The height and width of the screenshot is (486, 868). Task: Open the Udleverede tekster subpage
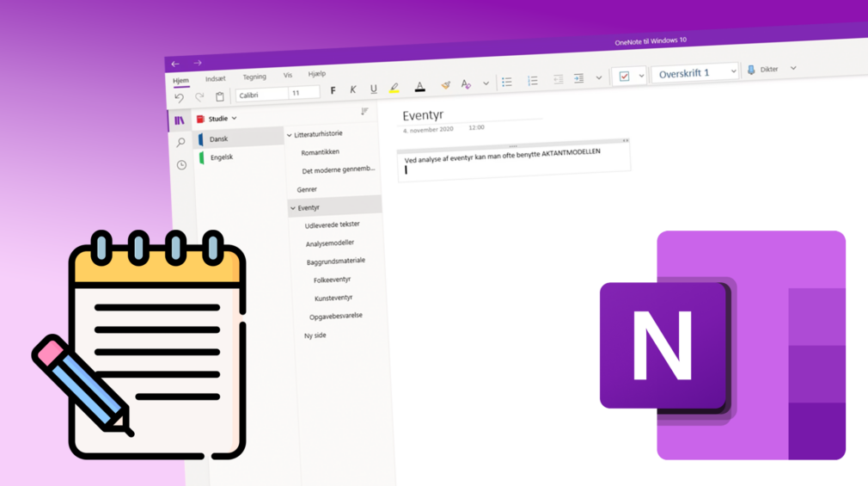click(x=332, y=225)
